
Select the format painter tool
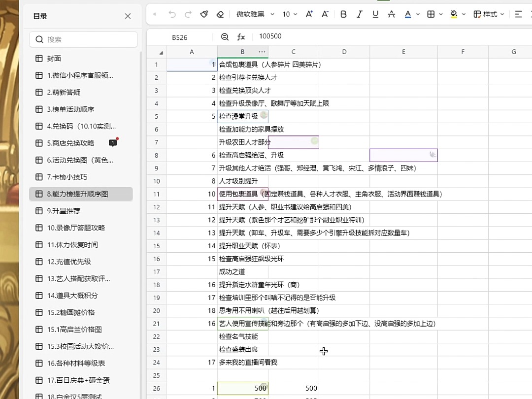click(204, 14)
